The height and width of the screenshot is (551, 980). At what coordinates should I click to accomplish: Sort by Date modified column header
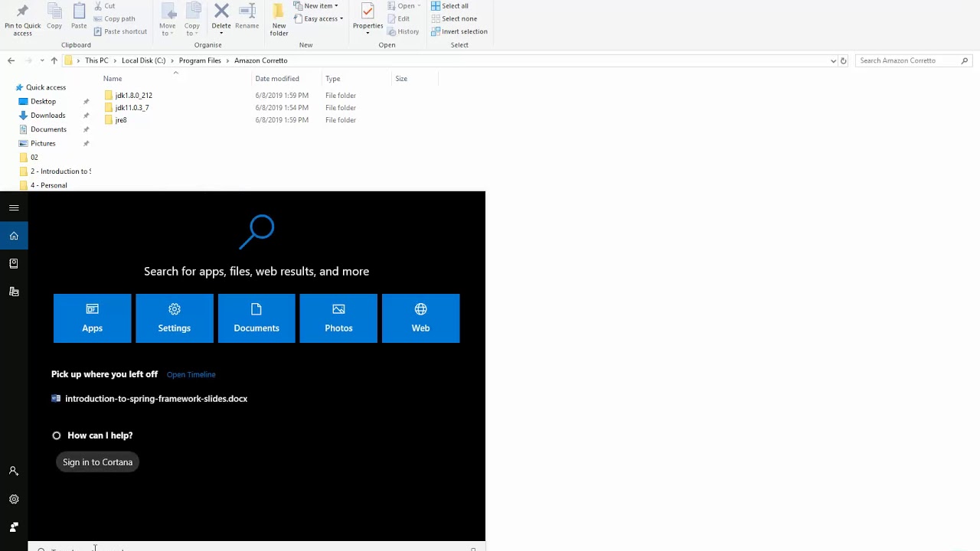(x=277, y=79)
